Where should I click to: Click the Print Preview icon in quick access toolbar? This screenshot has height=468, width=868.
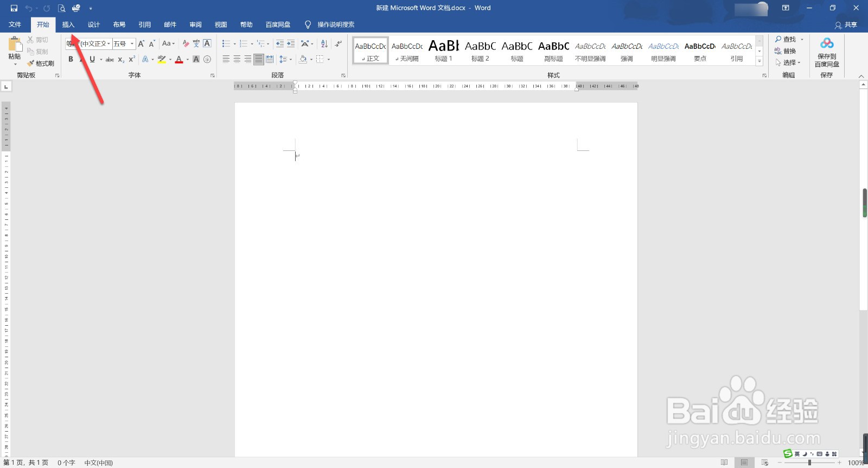[61, 8]
